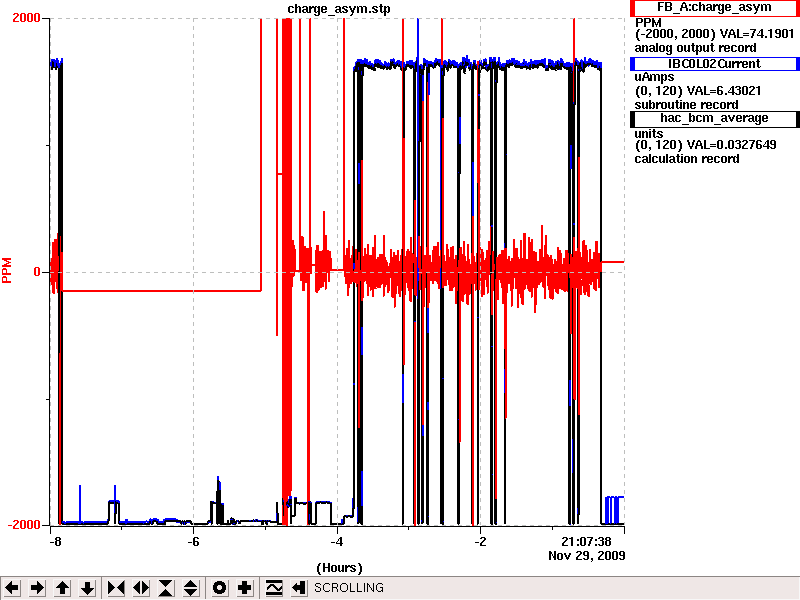Zoom out vertically on the Y axis

[191, 588]
